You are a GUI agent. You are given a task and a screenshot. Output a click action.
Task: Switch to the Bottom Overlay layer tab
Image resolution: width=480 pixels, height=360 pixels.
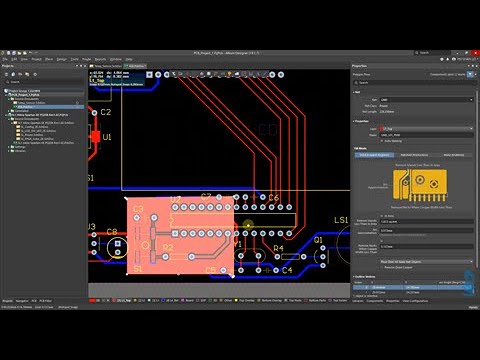coord(270,301)
